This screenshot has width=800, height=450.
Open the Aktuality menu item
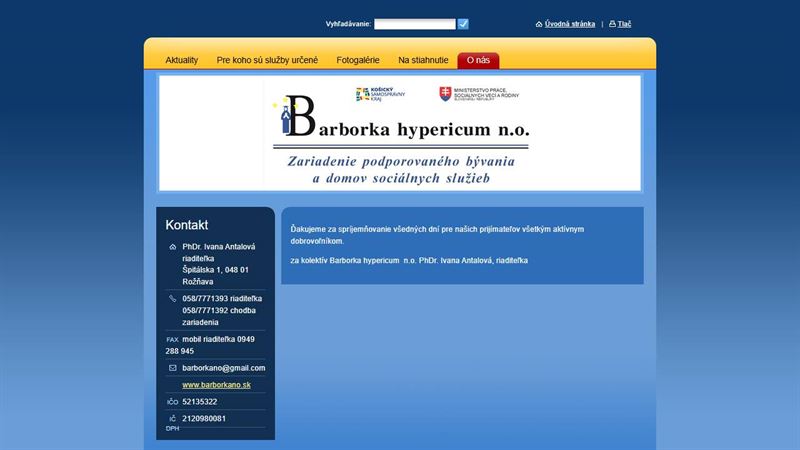pyautogui.click(x=182, y=60)
